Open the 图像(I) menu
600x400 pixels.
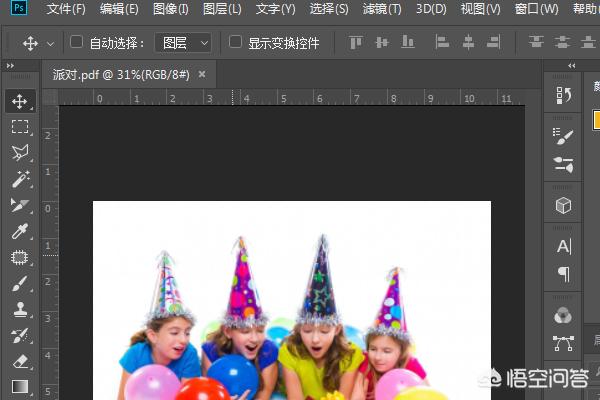[171, 9]
